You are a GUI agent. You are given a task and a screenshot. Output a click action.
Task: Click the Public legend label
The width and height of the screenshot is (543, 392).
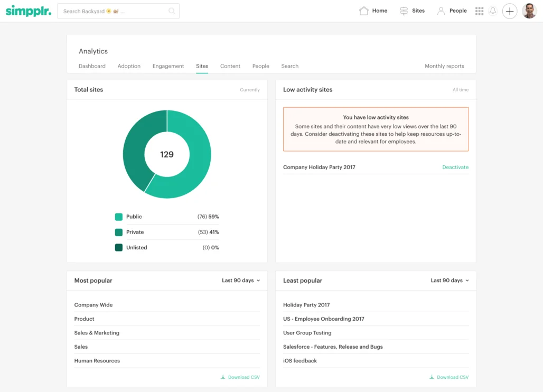pos(134,217)
